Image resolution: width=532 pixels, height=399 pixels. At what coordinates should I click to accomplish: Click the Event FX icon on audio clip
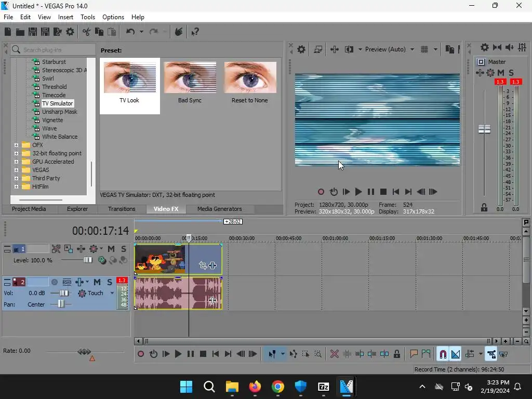click(x=212, y=300)
